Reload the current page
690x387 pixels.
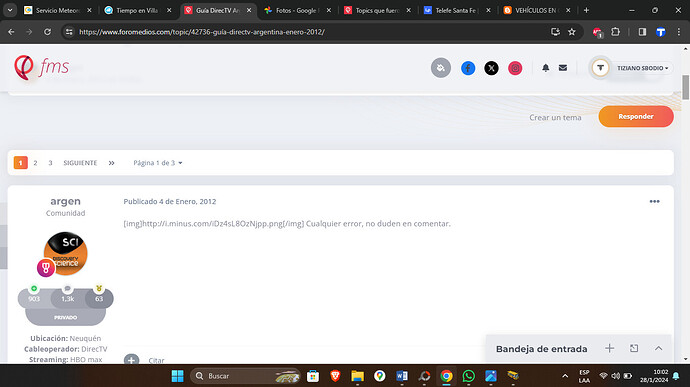pos(48,32)
